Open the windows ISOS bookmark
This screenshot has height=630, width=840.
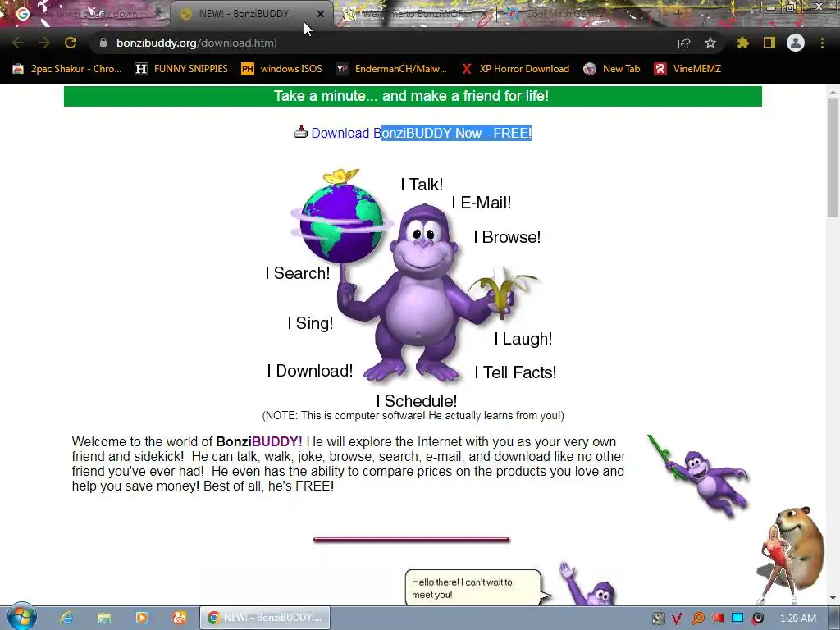tap(282, 69)
